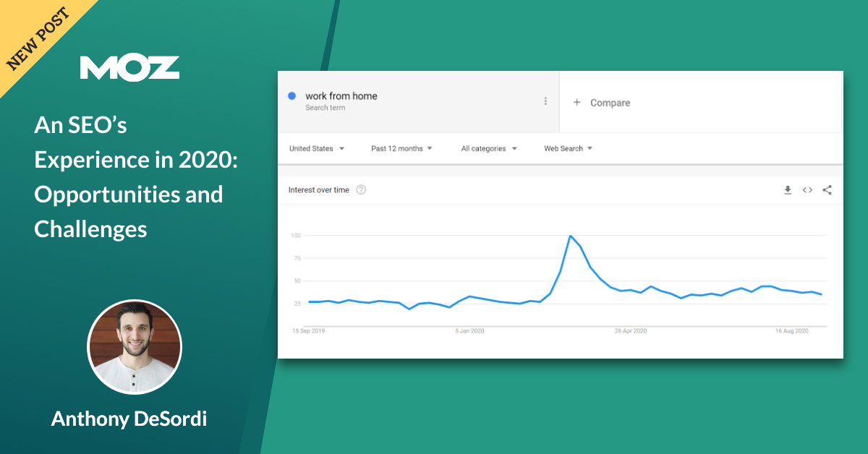Click the An SEO's Experience in 2020 title
This screenshot has width=868, height=454.
pyautogui.click(x=136, y=177)
